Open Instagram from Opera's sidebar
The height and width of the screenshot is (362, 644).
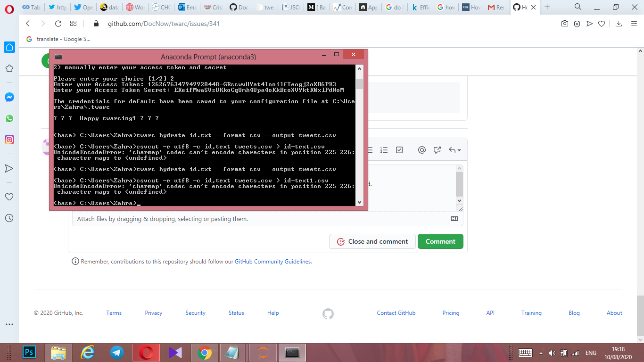pyautogui.click(x=9, y=140)
